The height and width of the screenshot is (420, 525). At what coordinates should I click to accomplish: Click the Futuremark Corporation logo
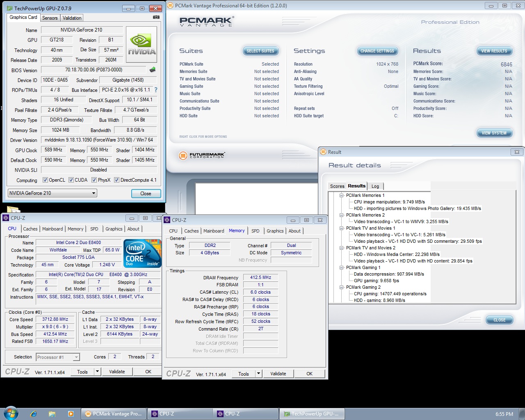point(202,155)
